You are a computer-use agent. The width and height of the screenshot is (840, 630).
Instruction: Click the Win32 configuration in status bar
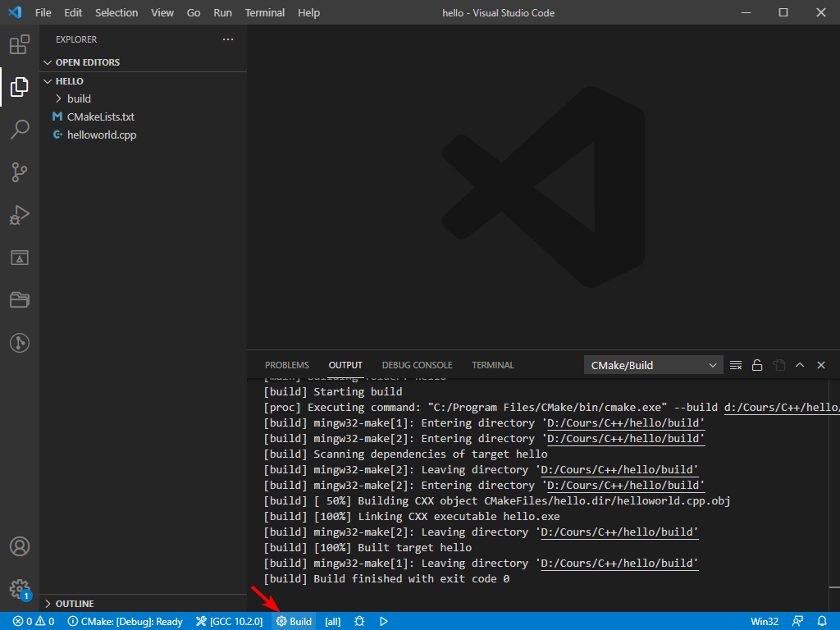765,622
